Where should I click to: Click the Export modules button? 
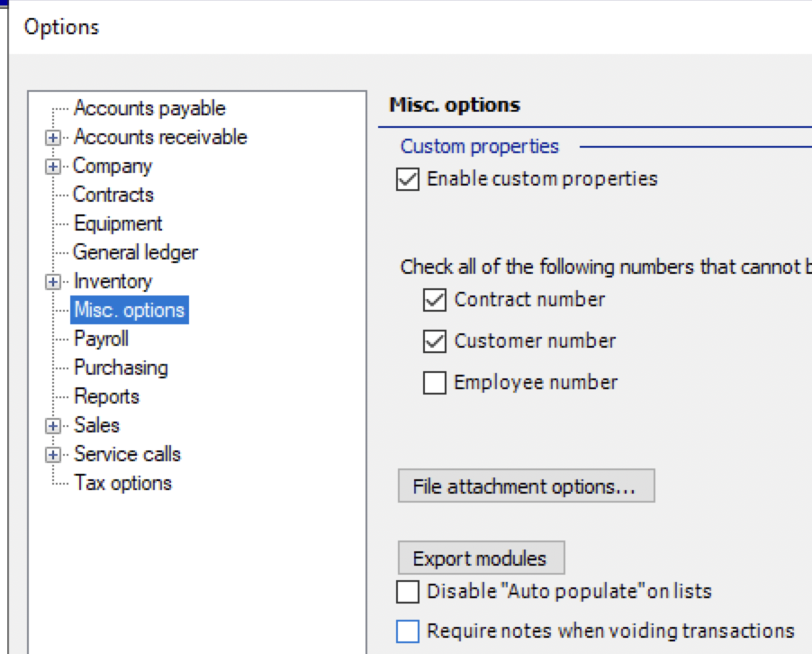[481, 559]
